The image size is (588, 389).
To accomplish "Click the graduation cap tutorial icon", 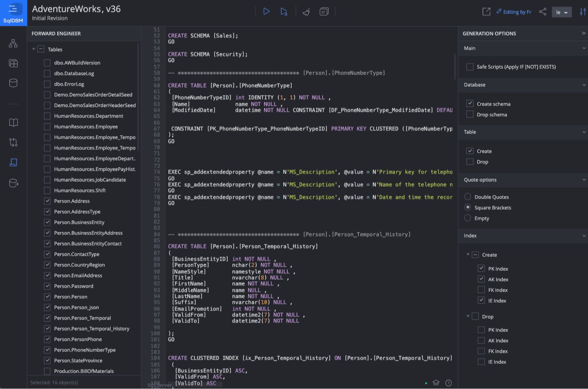I will [436, 383].
